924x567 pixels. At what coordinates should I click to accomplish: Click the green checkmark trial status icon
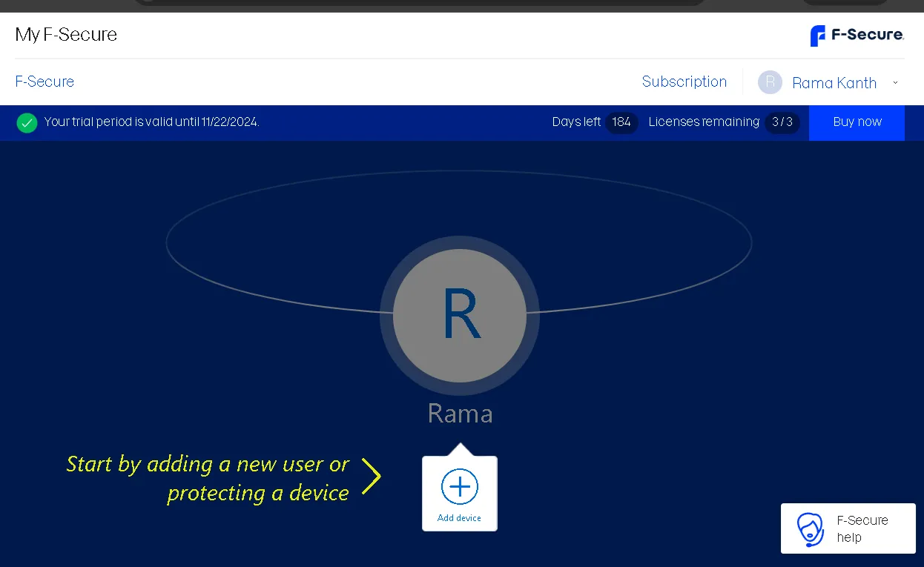[27, 122]
